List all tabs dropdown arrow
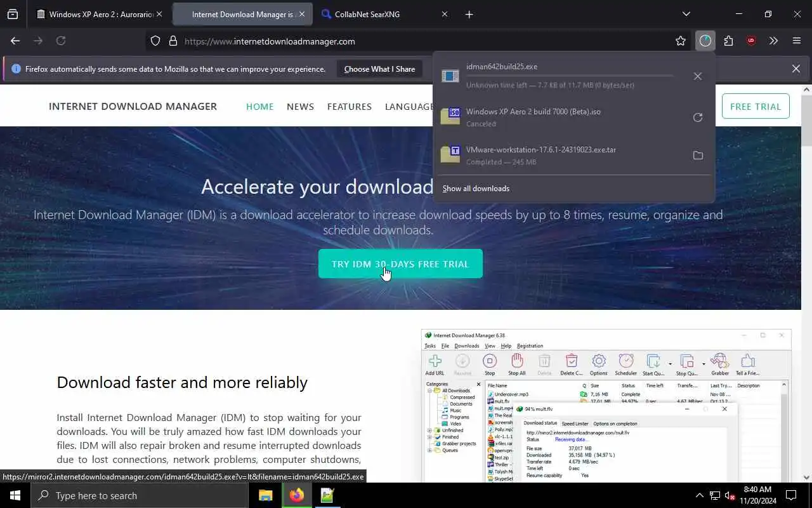812x508 pixels. pyautogui.click(x=686, y=14)
